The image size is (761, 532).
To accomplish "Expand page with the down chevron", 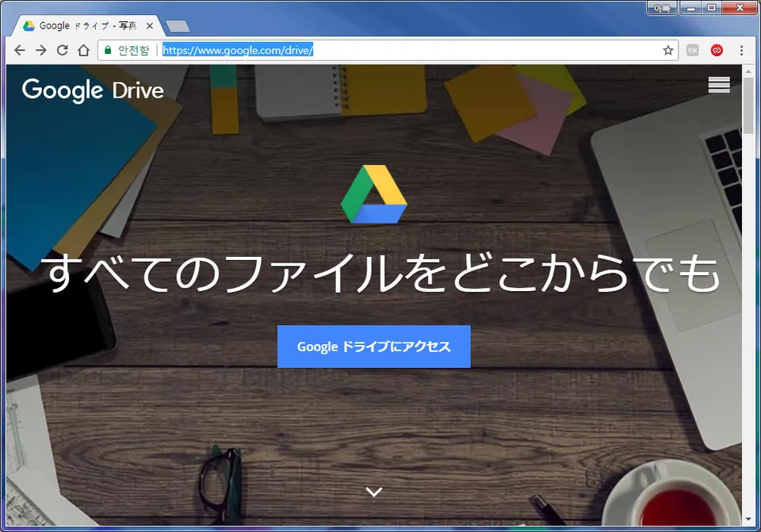I will pyautogui.click(x=373, y=492).
